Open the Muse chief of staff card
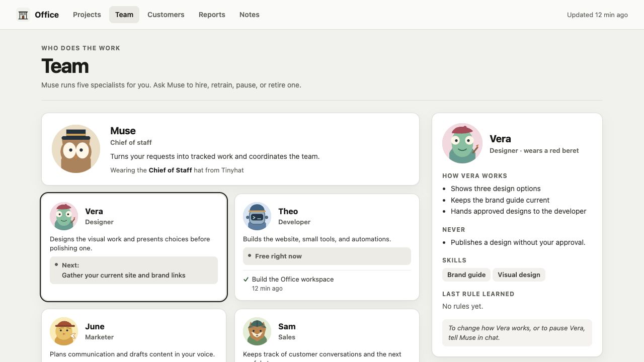 pos(230,149)
